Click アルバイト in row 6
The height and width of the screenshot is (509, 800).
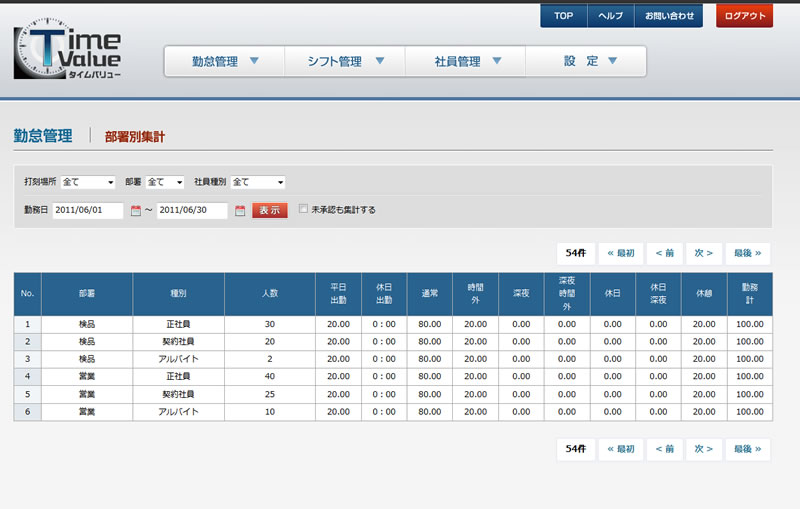click(x=178, y=412)
